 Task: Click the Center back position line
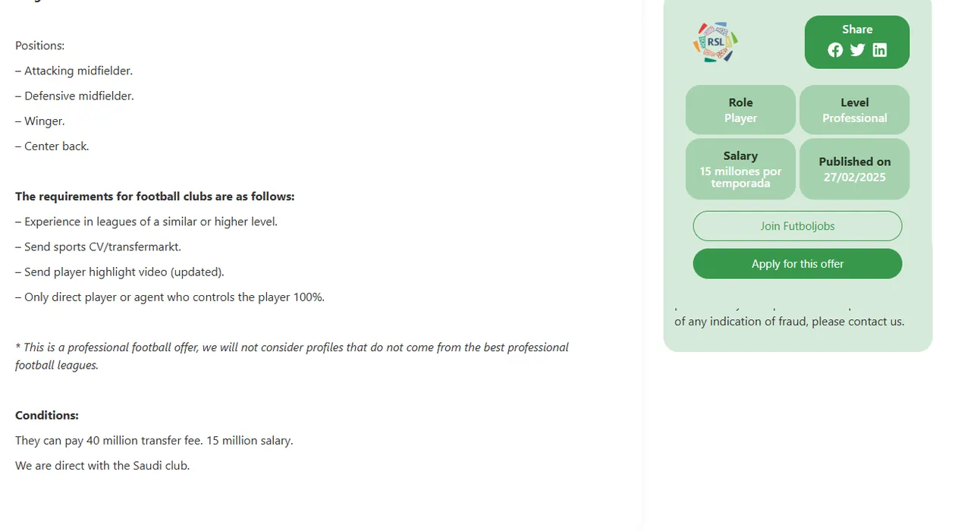coord(52,146)
